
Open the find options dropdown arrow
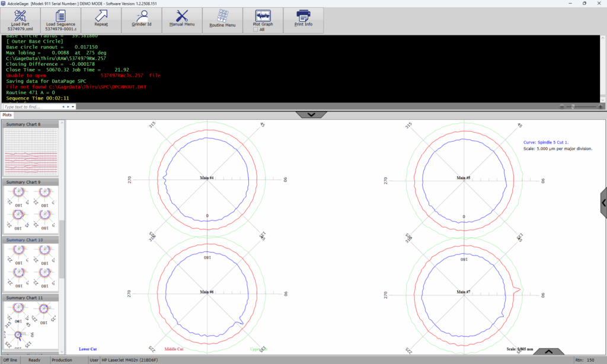pos(73,107)
